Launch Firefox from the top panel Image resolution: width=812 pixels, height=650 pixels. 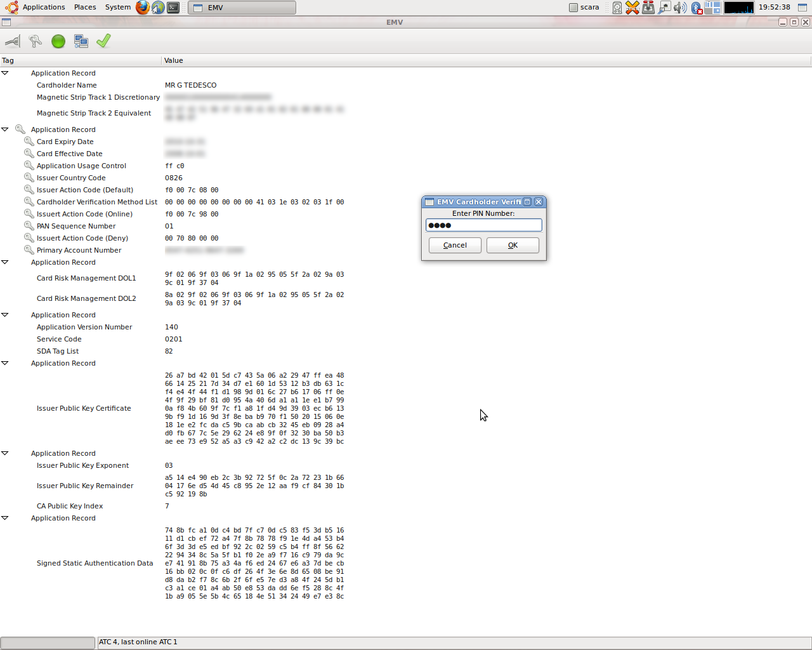pos(143,8)
